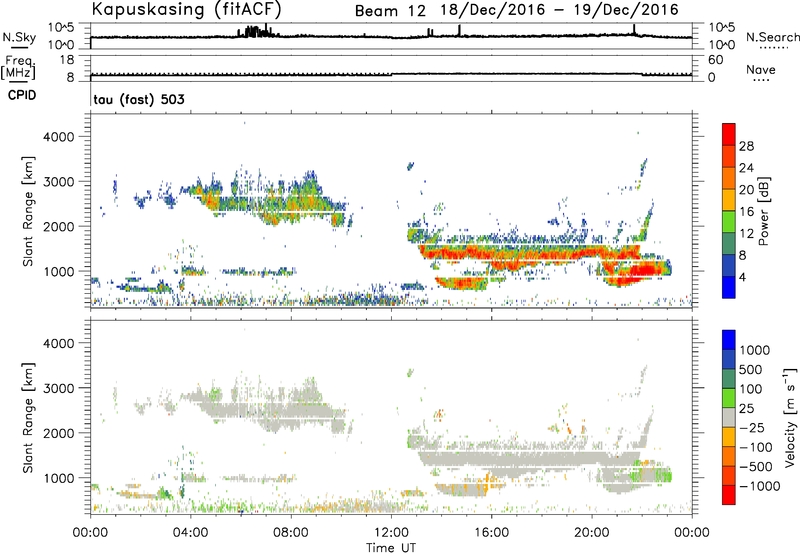Click the red bottom of velocity colorbar
The height and width of the screenshot is (554, 800).
[729, 495]
